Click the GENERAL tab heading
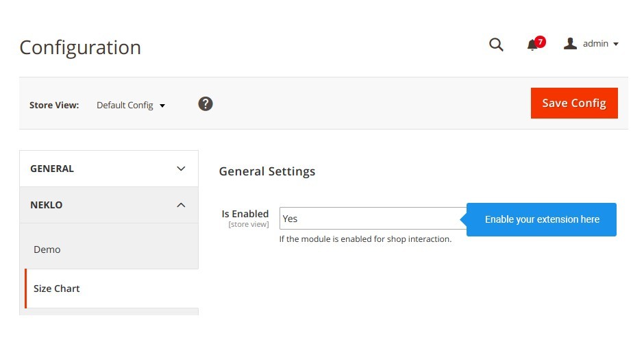644x355 pixels. 52,169
